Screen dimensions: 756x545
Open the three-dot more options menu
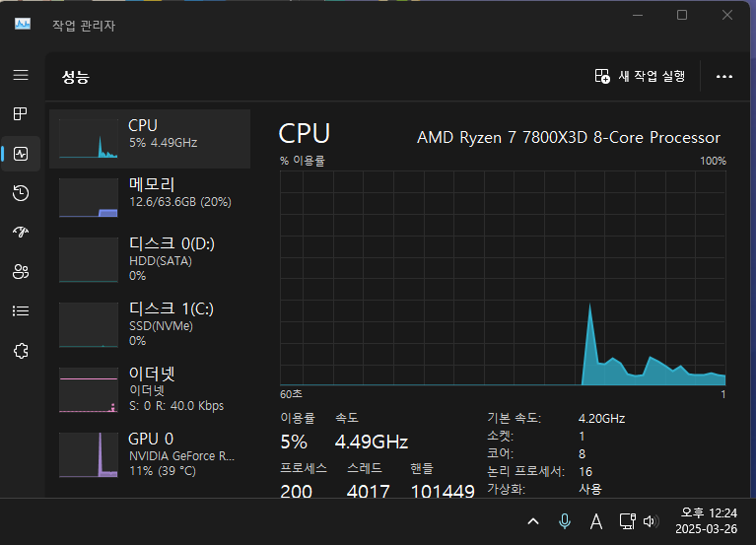(724, 76)
